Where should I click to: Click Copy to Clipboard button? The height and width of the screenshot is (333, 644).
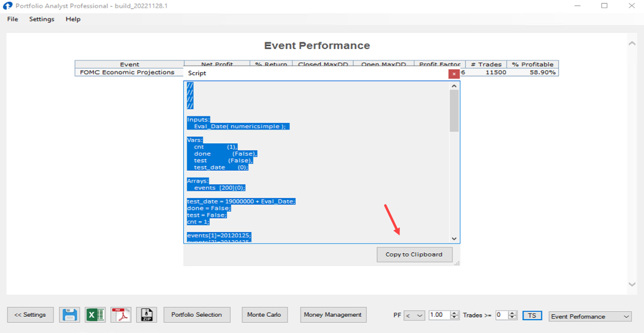click(414, 254)
